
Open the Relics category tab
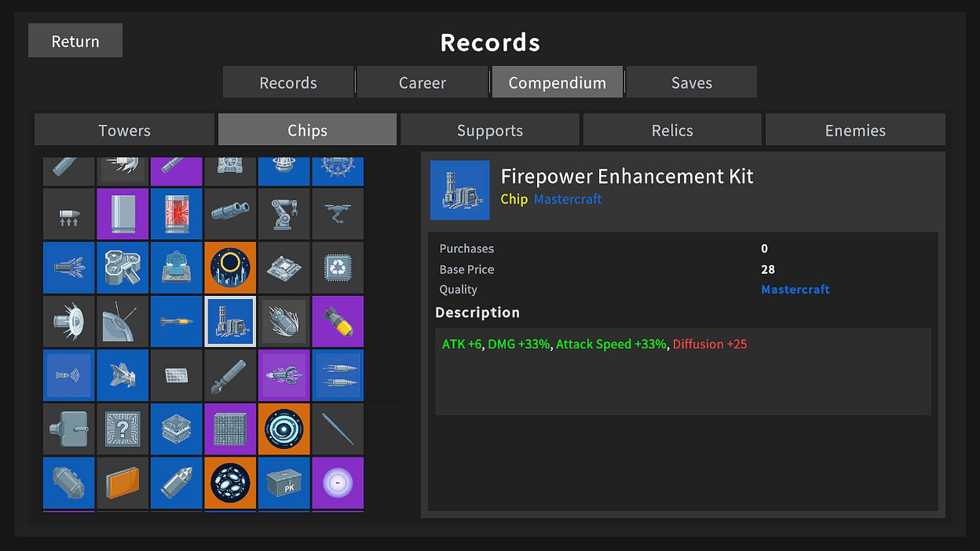672,130
